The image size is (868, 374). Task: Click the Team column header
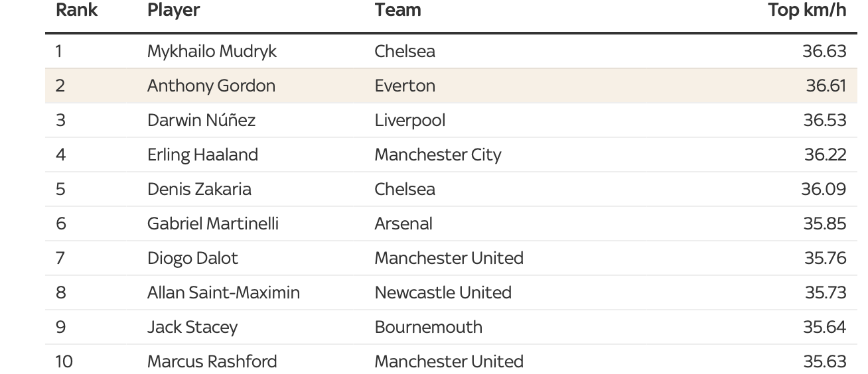coord(398,11)
